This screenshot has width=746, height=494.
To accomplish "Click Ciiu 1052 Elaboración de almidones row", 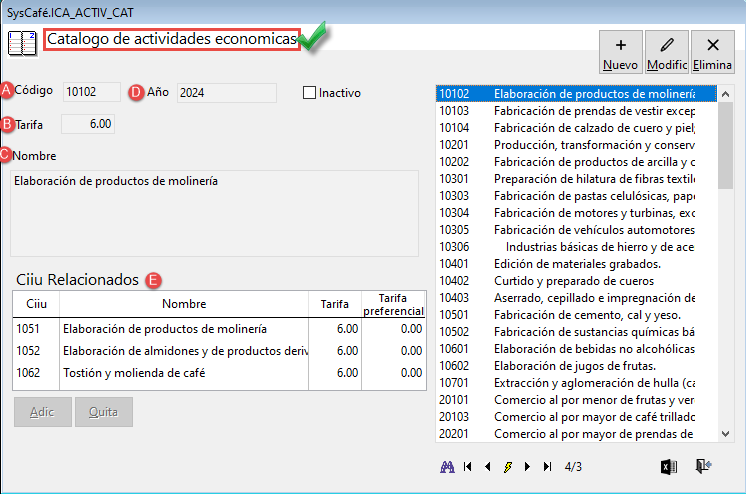I will (x=219, y=351).
